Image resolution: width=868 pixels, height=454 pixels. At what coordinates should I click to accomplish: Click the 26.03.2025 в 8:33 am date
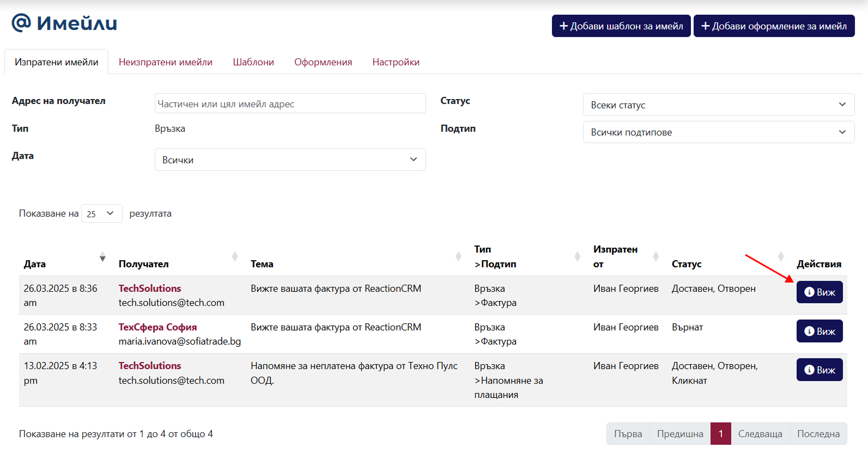click(60, 334)
